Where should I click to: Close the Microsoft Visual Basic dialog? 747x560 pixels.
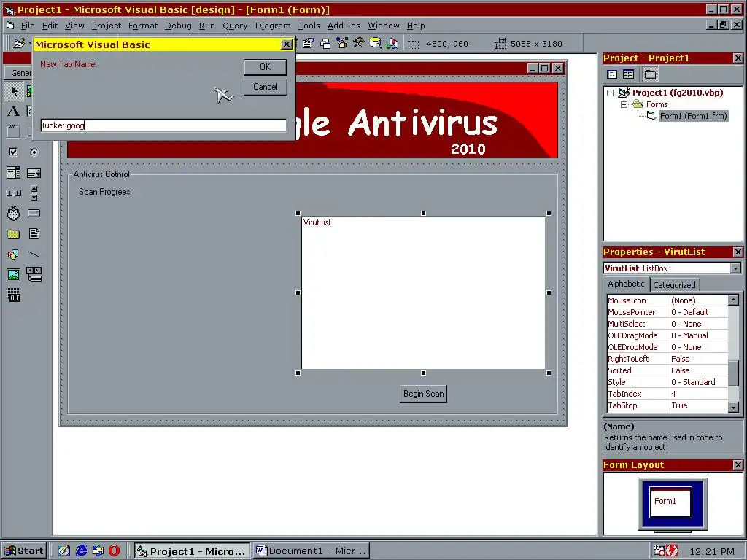pos(286,44)
